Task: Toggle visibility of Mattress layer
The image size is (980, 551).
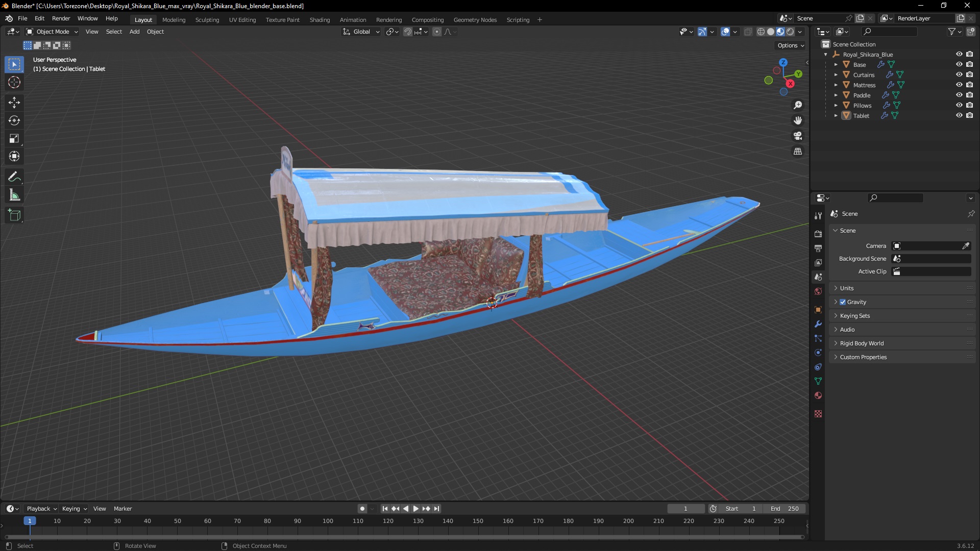Action: point(959,85)
